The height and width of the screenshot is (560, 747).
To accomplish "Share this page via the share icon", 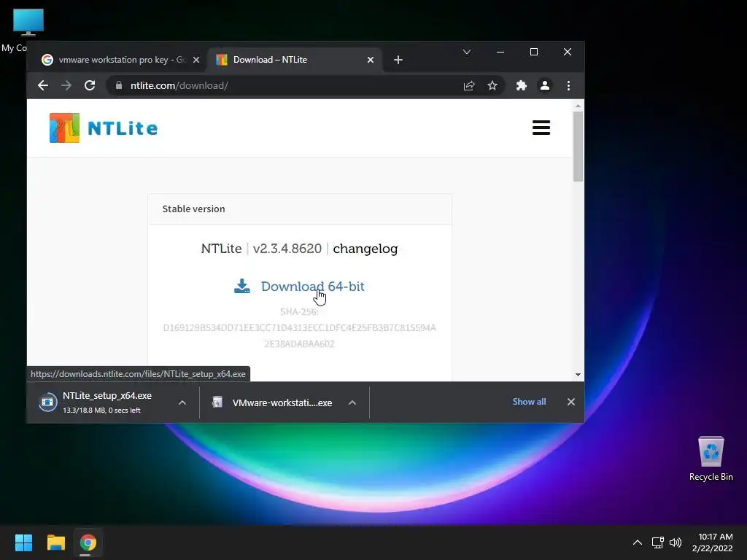I will (x=469, y=86).
